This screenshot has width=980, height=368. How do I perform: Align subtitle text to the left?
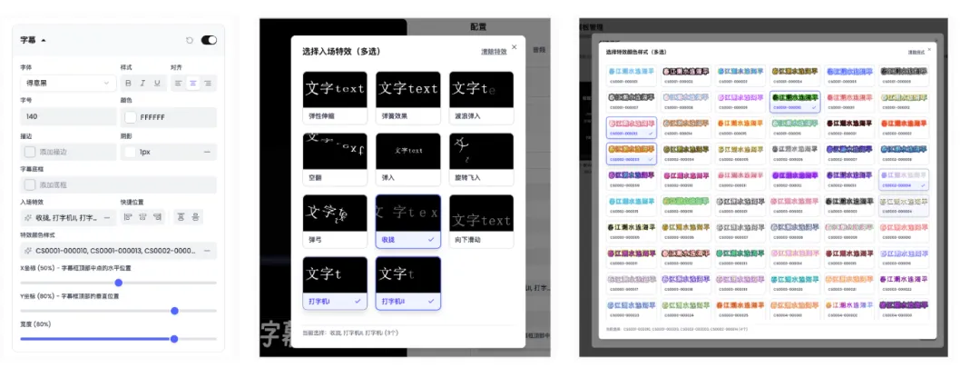coord(178,84)
